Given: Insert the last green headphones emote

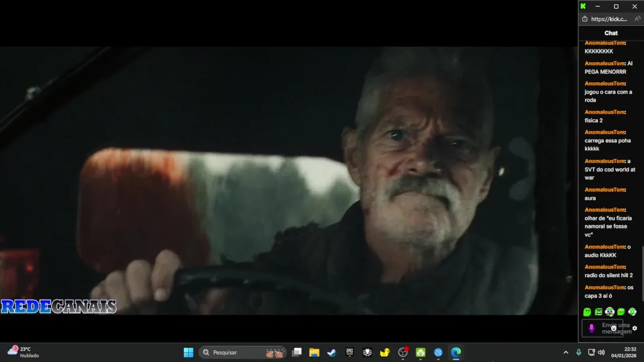Looking at the screenshot, I should (x=632, y=312).
